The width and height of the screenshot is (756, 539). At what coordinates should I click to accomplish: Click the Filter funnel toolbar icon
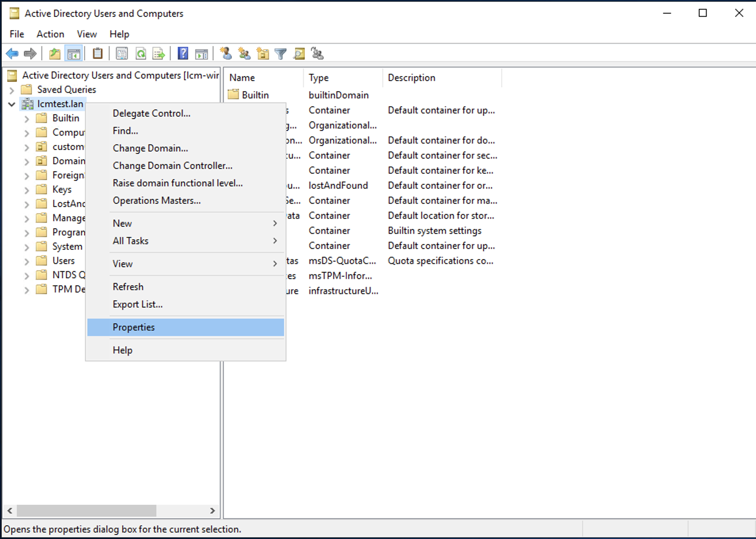[x=280, y=54]
